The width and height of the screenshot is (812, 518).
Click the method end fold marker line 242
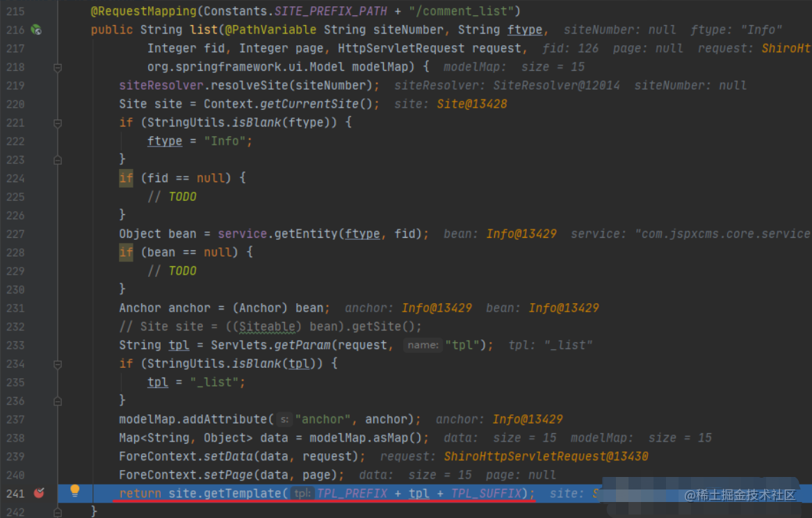click(x=58, y=512)
